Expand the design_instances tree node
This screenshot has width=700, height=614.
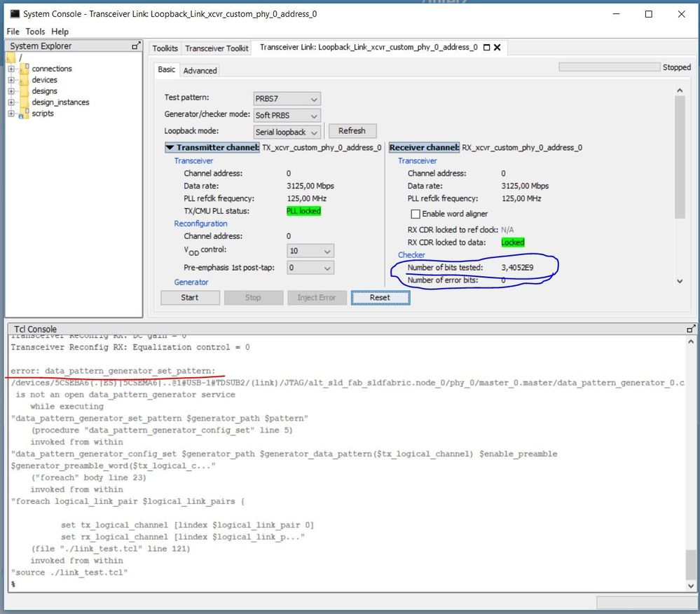pos(11,102)
